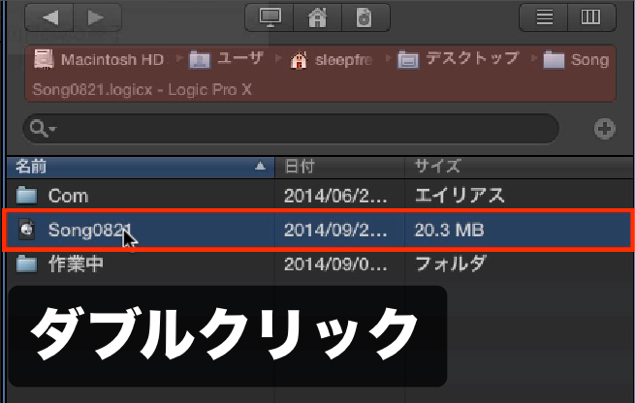Jump to Computer location with monitor icon
This screenshot has height=403, width=635.
pyautogui.click(x=269, y=17)
